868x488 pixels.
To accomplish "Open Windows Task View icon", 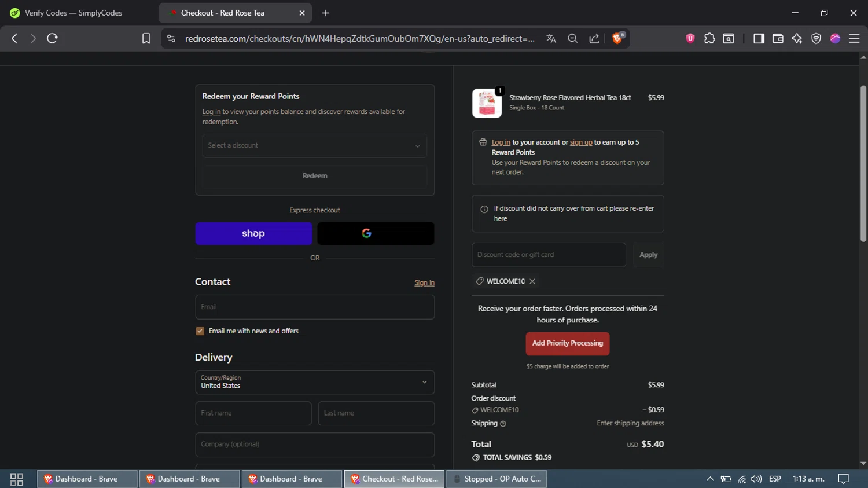I will coord(17,479).
